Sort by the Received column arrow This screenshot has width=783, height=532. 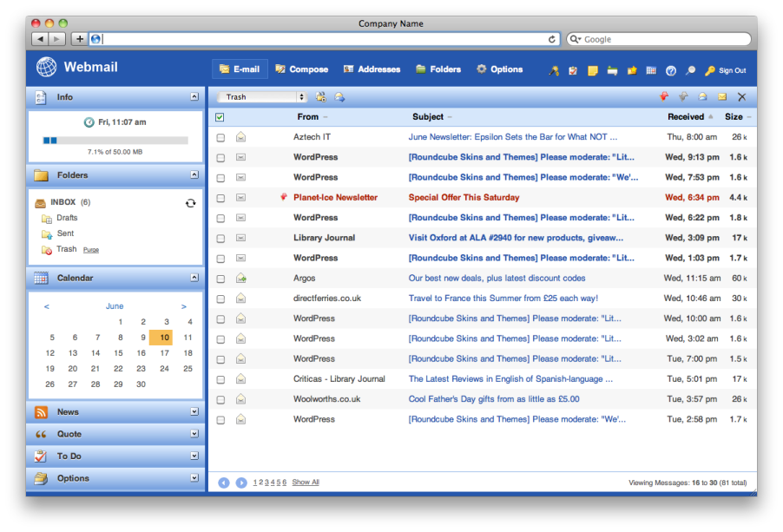(711, 117)
